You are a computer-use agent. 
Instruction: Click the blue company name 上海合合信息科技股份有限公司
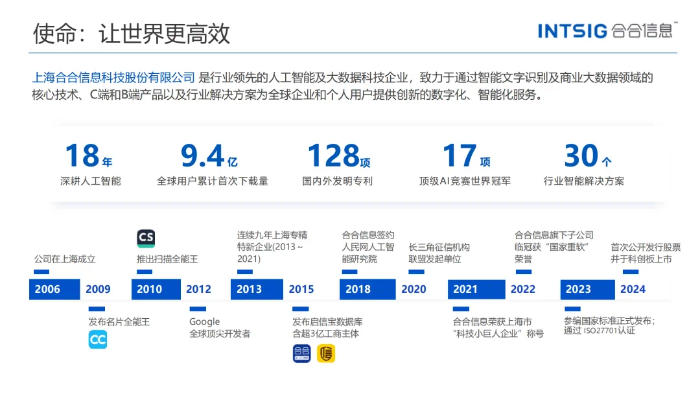pyautogui.click(x=113, y=78)
